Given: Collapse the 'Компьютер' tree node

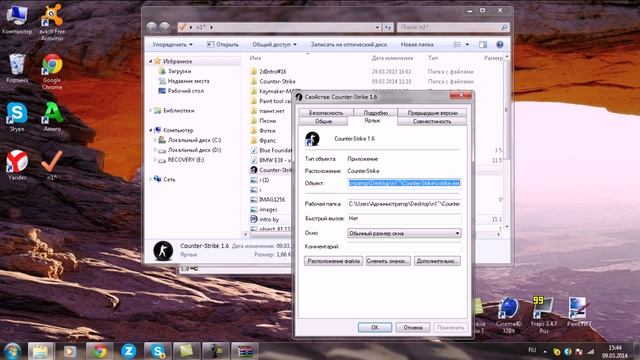Looking at the screenshot, I should pyautogui.click(x=151, y=130).
